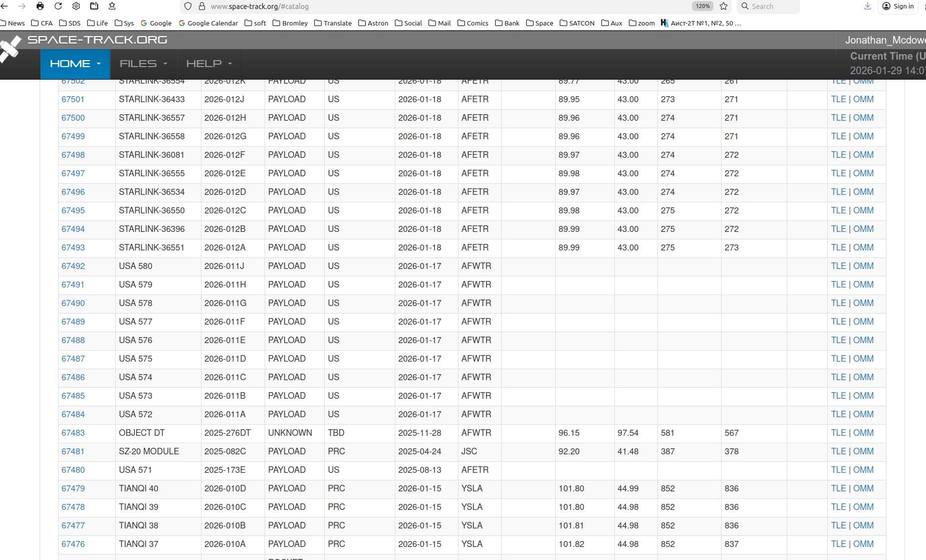Click the site security padlock icon

pyautogui.click(x=202, y=6)
